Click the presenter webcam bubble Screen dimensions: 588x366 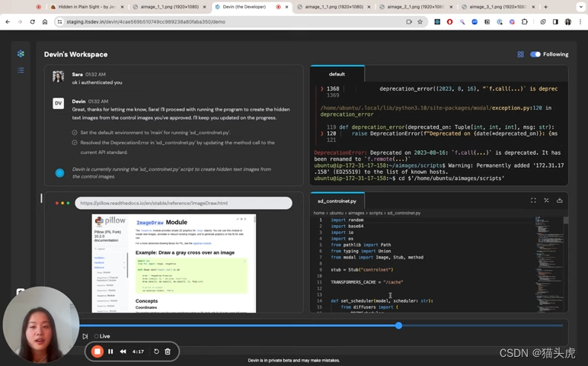coord(41,325)
